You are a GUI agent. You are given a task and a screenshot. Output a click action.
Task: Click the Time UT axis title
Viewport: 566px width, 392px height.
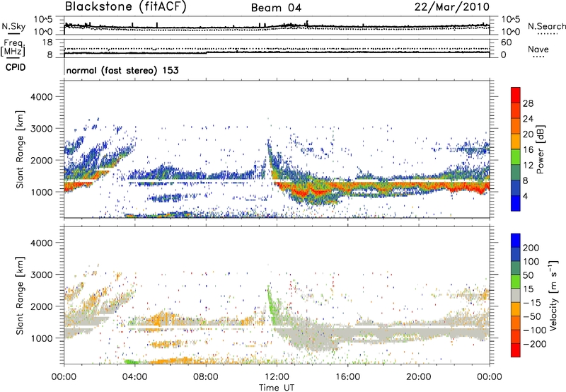point(277,388)
